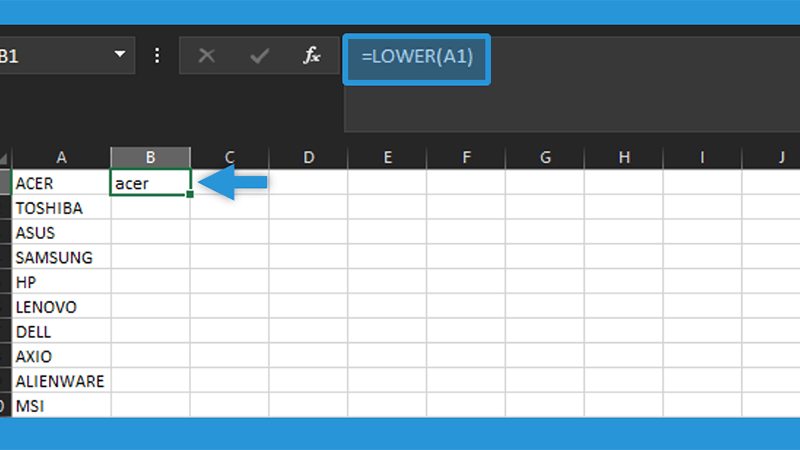Click the fill handle of cell B1
The width and height of the screenshot is (800, 450).
pyautogui.click(x=190, y=194)
